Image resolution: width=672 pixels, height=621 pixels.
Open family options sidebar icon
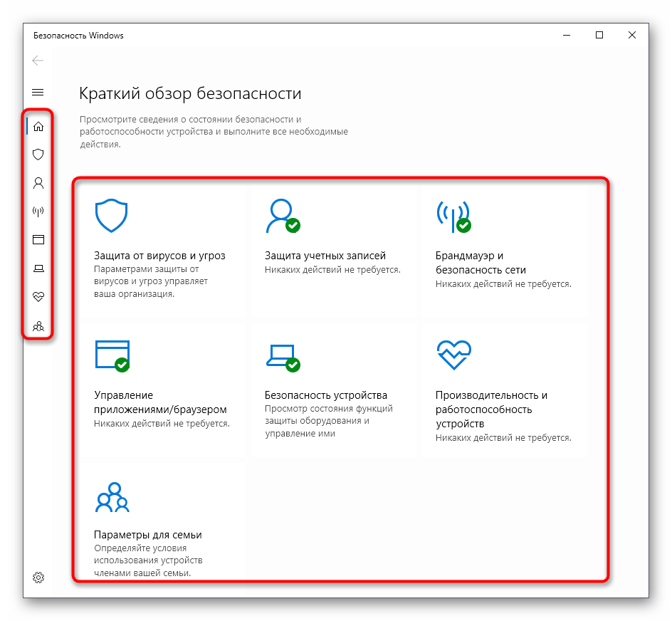38,326
